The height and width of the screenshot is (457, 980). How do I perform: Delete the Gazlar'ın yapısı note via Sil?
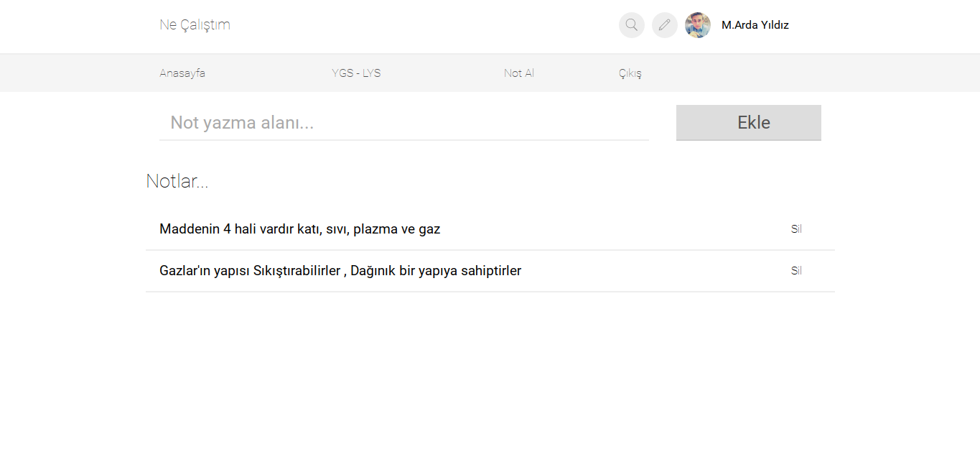(x=795, y=270)
